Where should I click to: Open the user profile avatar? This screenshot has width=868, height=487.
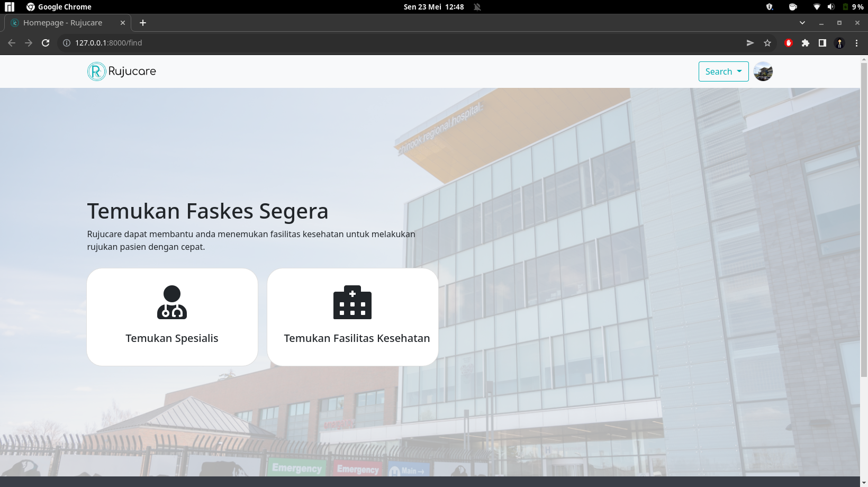click(x=763, y=71)
